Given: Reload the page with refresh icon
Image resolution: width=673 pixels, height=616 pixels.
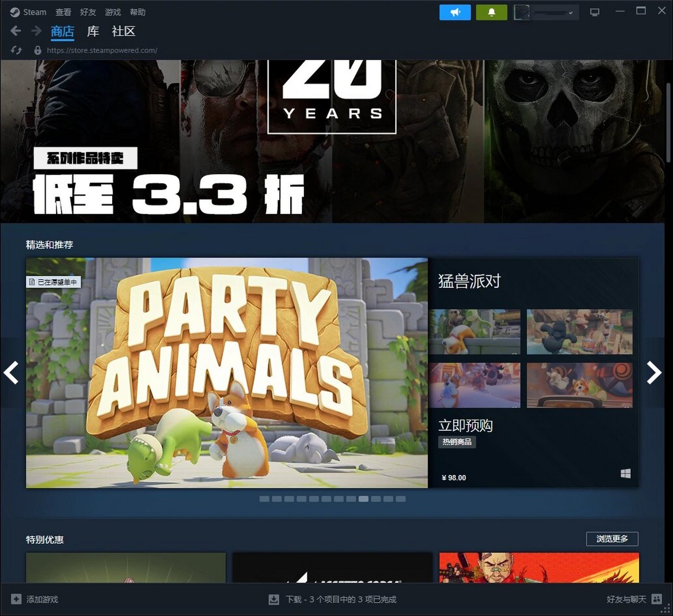Looking at the screenshot, I should coord(16,50).
